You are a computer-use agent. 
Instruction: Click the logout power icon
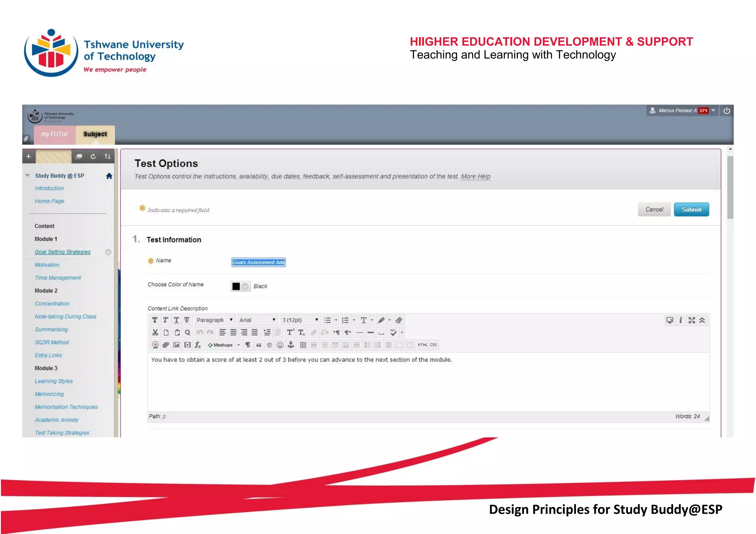tap(726, 110)
